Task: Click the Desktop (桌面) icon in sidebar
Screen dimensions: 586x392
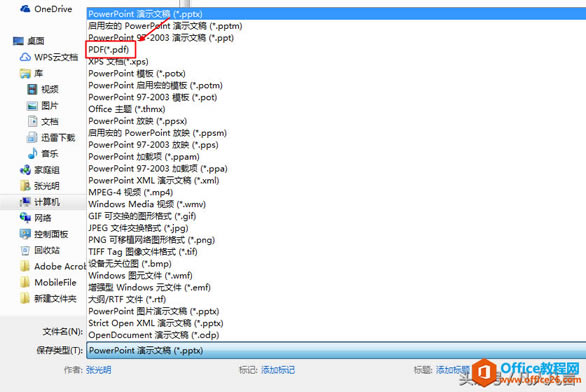Action: [18, 41]
